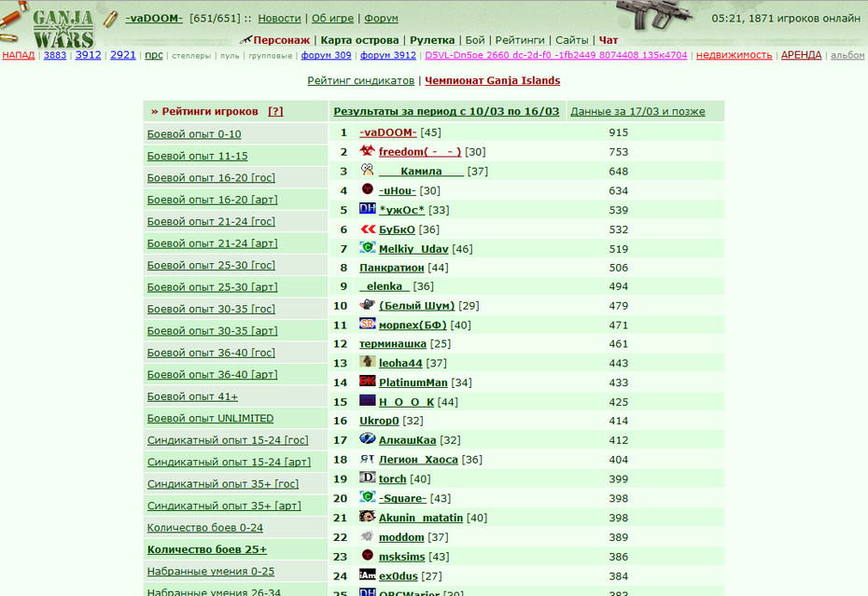
Task: Open _elenka_ player profile
Action: click(x=385, y=286)
